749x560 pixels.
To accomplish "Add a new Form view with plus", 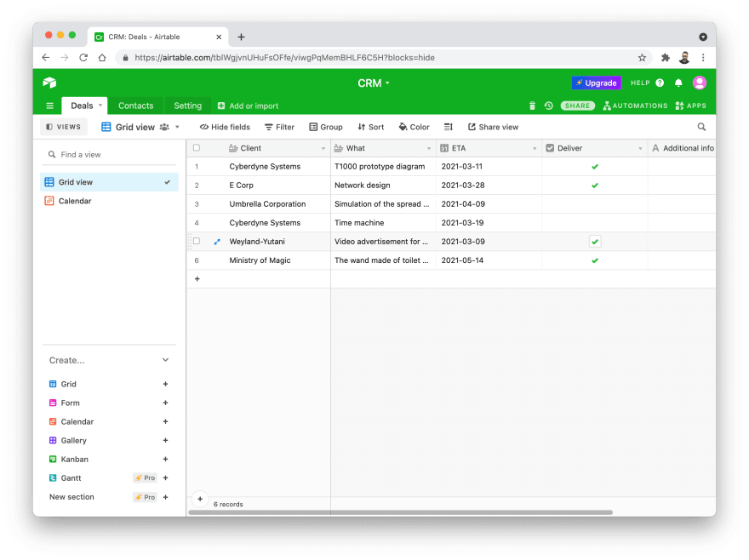I will pyautogui.click(x=165, y=403).
